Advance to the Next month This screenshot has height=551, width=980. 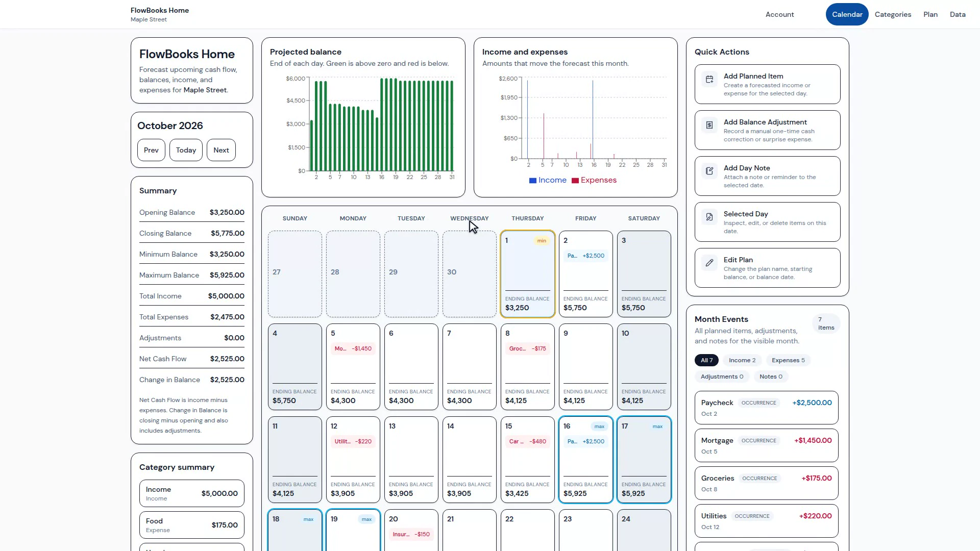pos(221,150)
